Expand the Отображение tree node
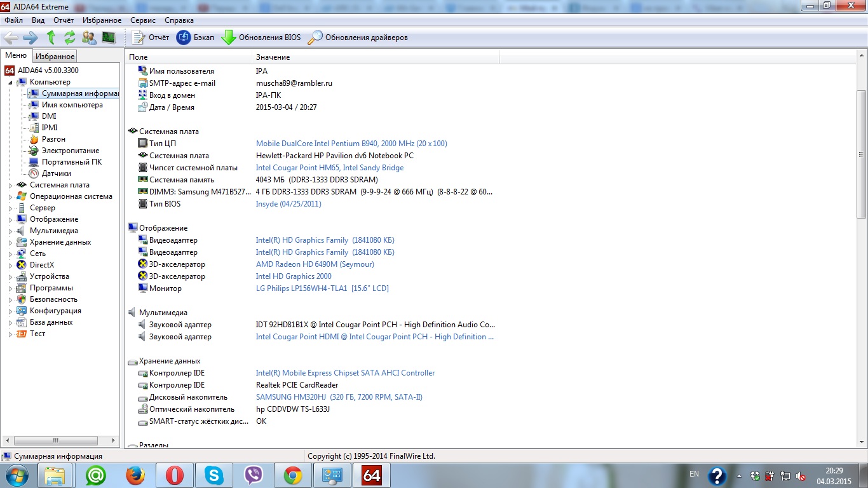Image resolution: width=868 pixels, height=488 pixels. [x=10, y=219]
